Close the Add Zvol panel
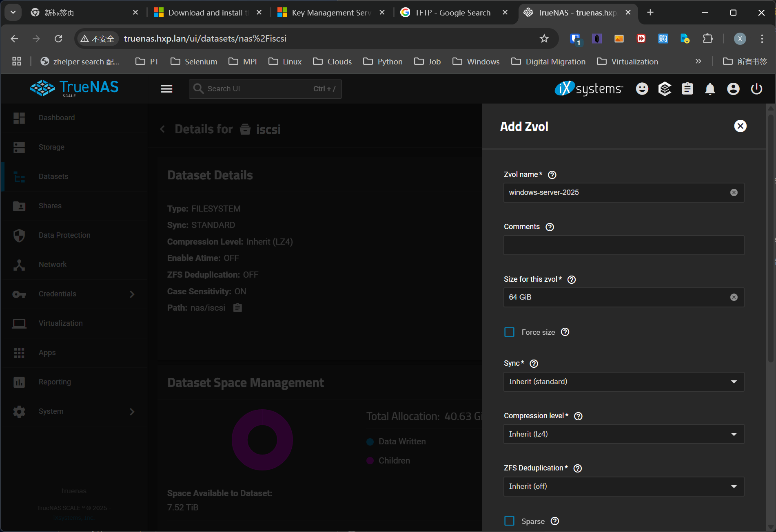 pos(740,126)
